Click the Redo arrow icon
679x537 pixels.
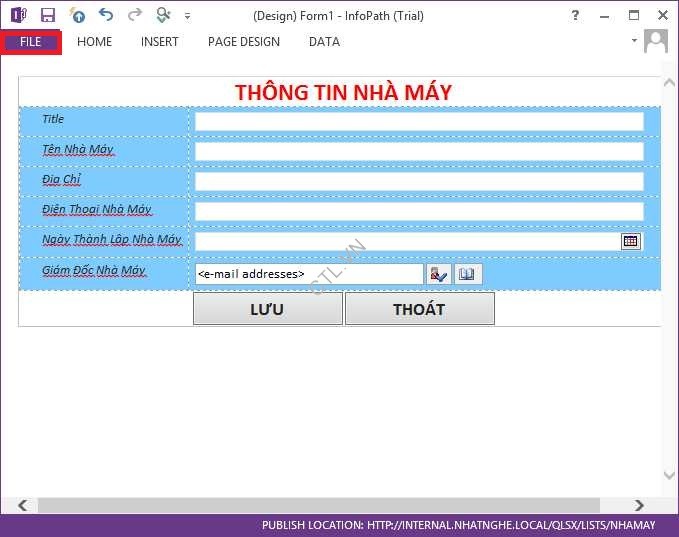point(135,15)
